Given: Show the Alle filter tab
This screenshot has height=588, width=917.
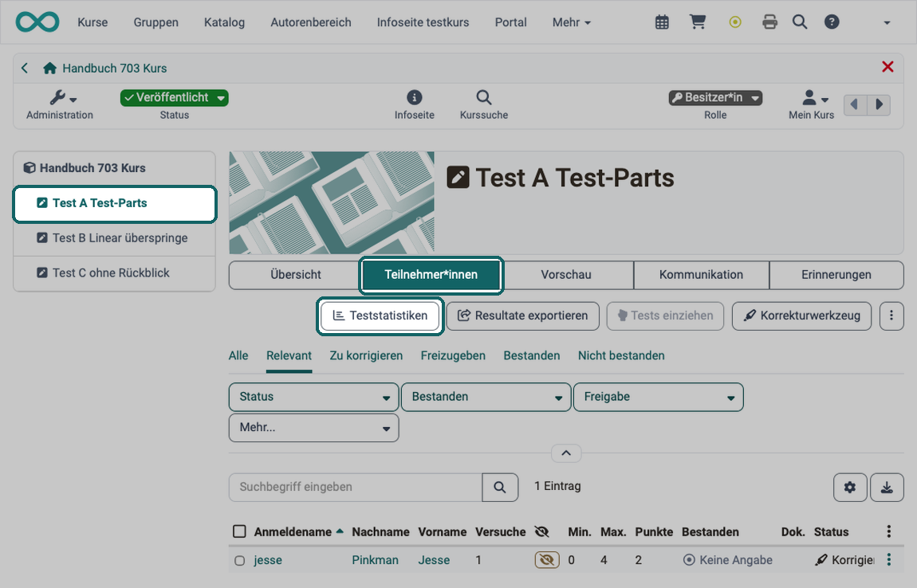Looking at the screenshot, I should coord(238,355).
